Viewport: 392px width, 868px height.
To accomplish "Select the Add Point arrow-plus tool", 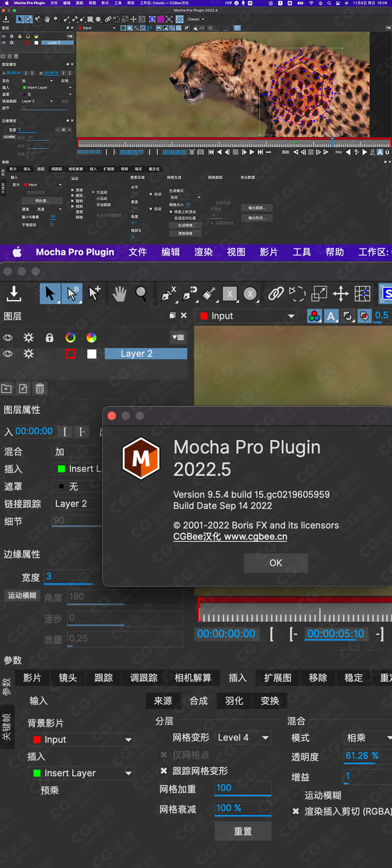I will tap(95, 294).
